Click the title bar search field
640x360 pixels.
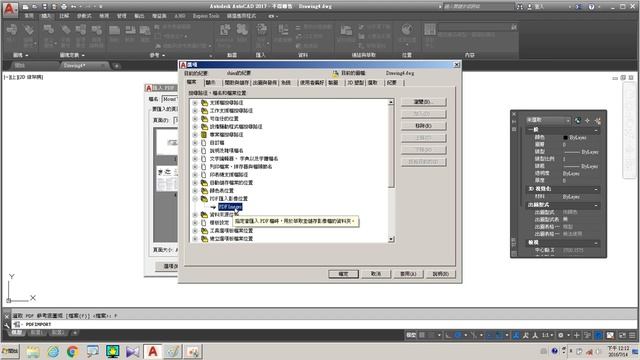(478, 7)
